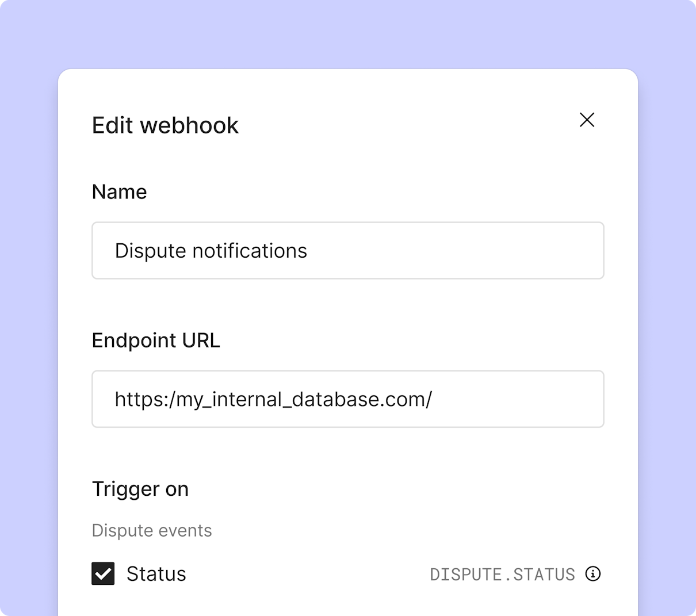Click the Edit webhook dialog title

[x=165, y=125]
